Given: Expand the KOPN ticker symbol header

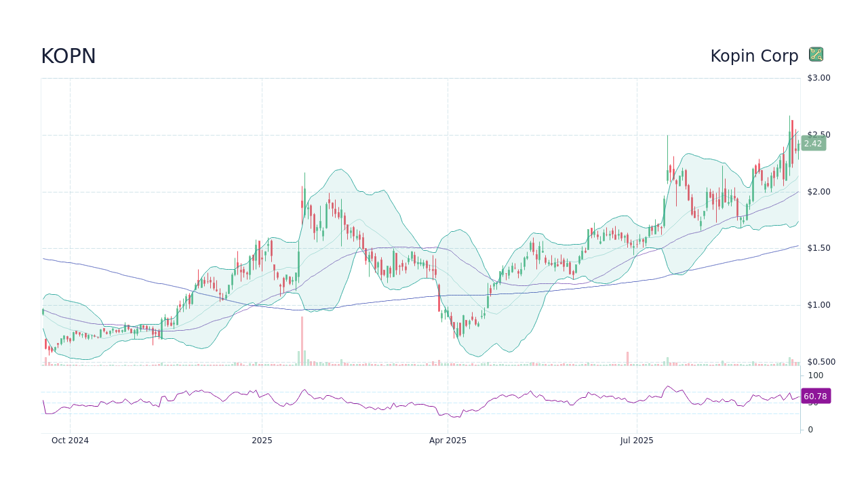Looking at the screenshot, I should (68, 56).
